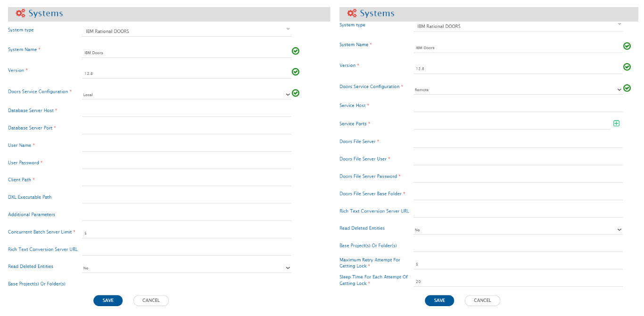The height and width of the screenshot is (316, 644).
Task: Expand Read Deleted Entities dropdown below Rich Text URL in Remote form
Action: 518,230
